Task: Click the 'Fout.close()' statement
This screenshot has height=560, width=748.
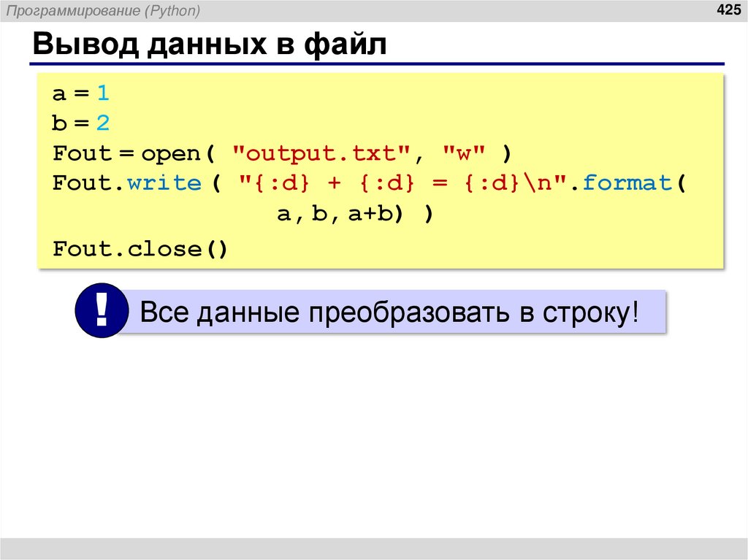Action: pyautogui.click(x=140, y=248)
